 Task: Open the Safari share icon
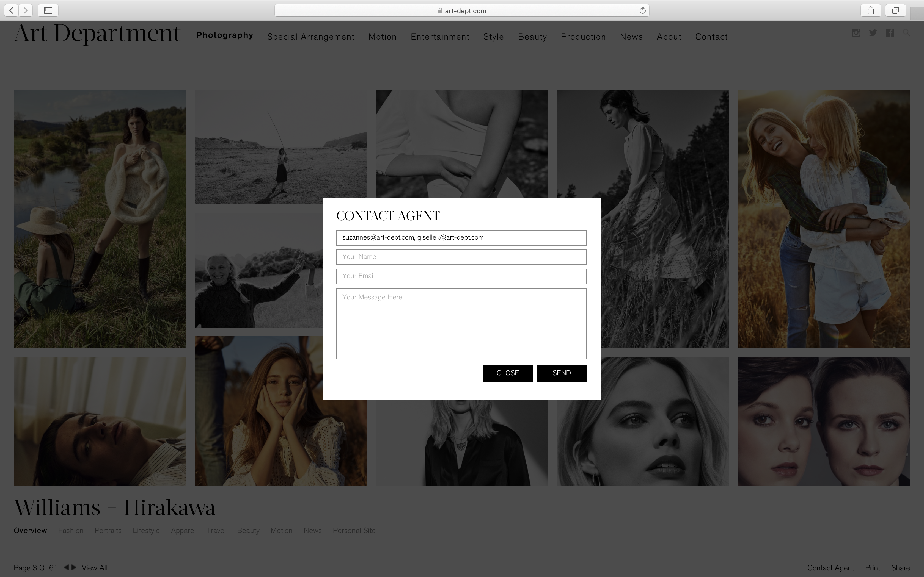pyautogui.click(x=871, y=10)
